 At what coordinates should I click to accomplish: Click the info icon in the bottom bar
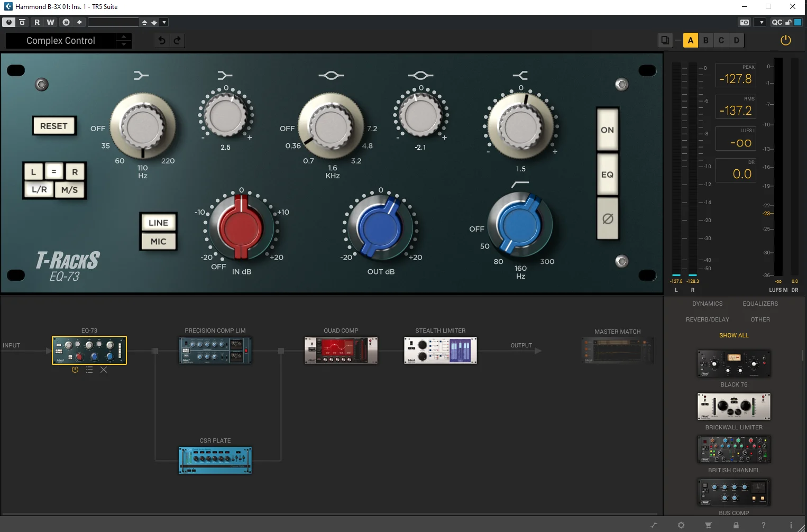coord(791,525)
